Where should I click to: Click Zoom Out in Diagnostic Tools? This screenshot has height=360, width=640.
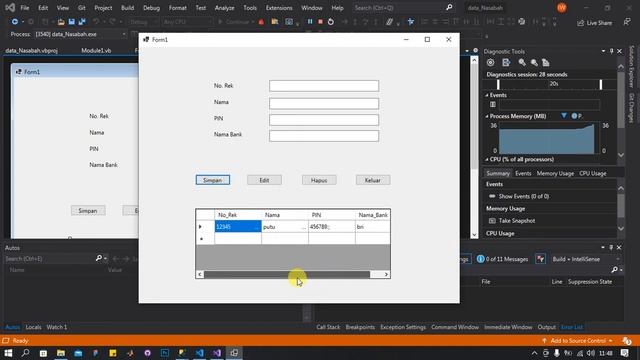[x=534, y=62]
